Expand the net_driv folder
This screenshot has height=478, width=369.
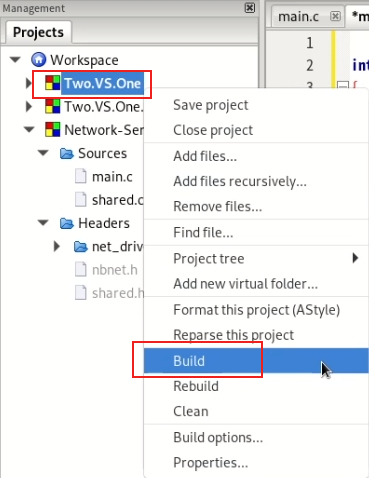coord(57,246)
